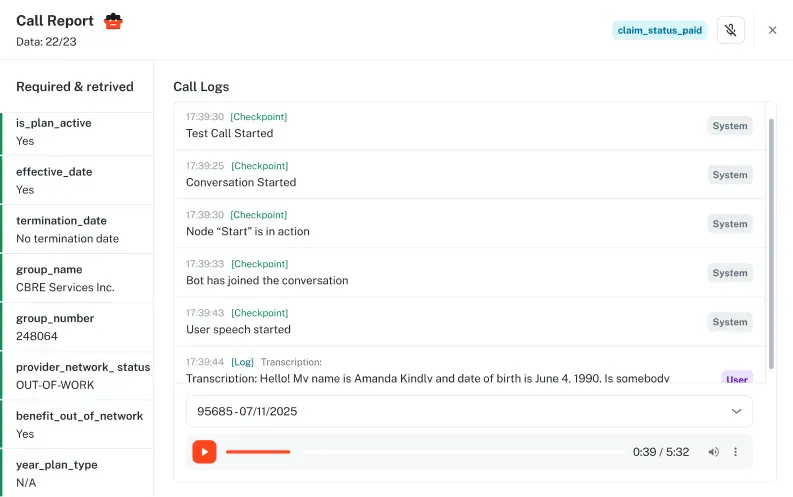Select the termination_date field

click(77, 230)
